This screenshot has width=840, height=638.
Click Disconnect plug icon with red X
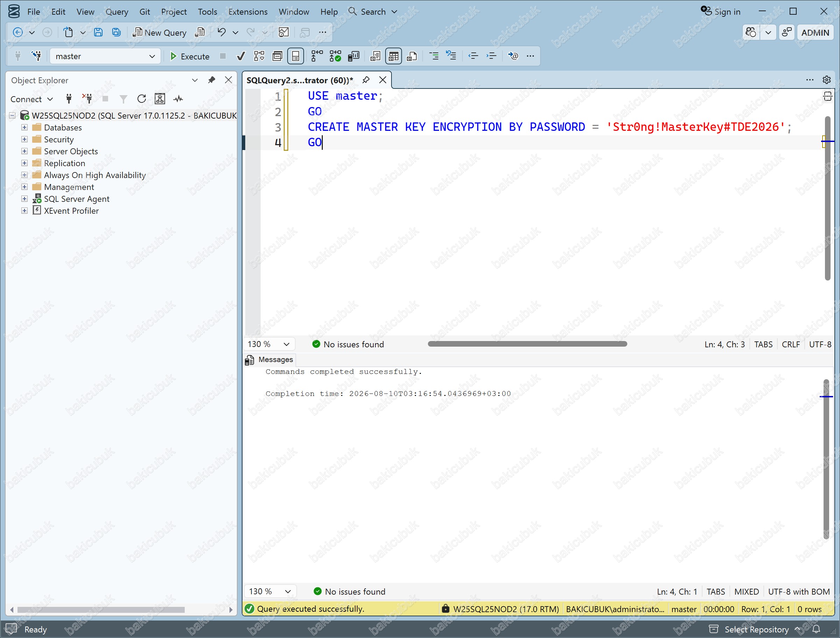87,99
